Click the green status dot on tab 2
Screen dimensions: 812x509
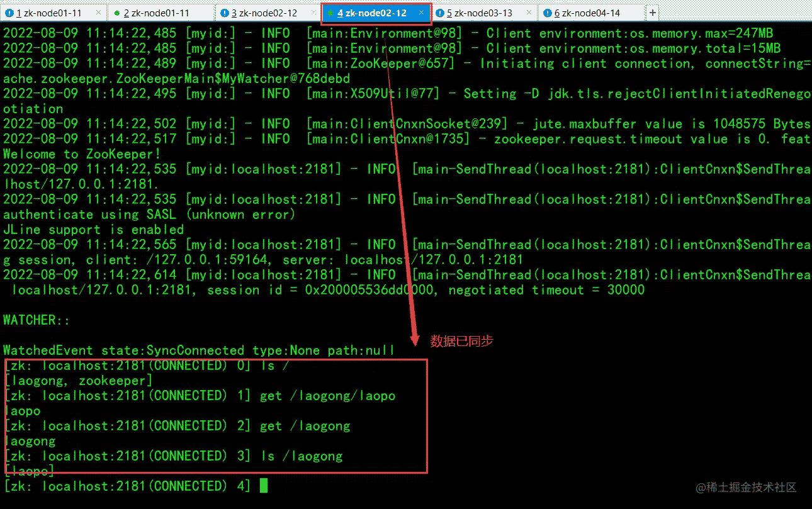click(x=116, y=13)
